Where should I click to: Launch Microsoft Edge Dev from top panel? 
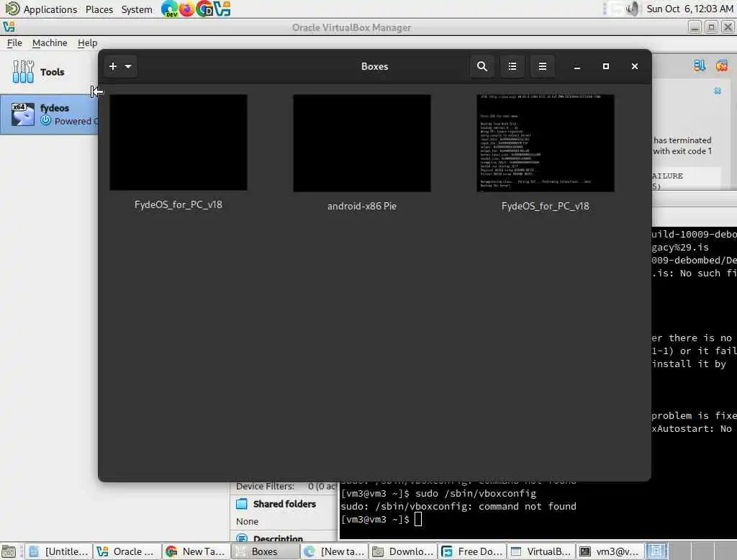169,9
